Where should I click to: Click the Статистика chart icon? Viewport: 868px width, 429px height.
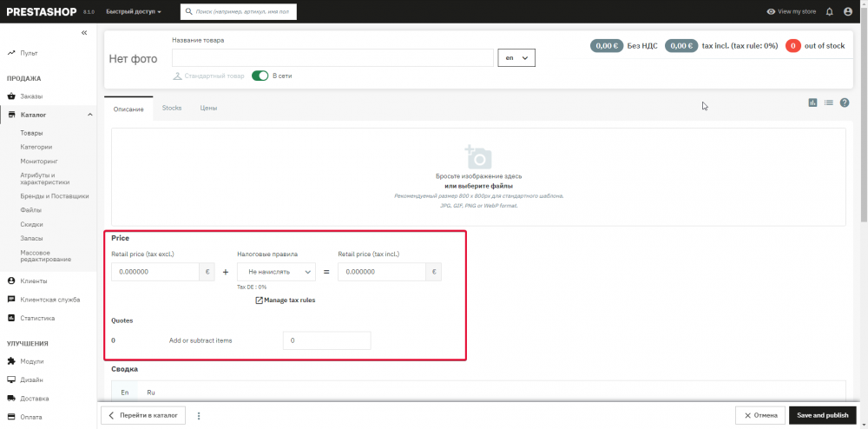coord(11,319)
